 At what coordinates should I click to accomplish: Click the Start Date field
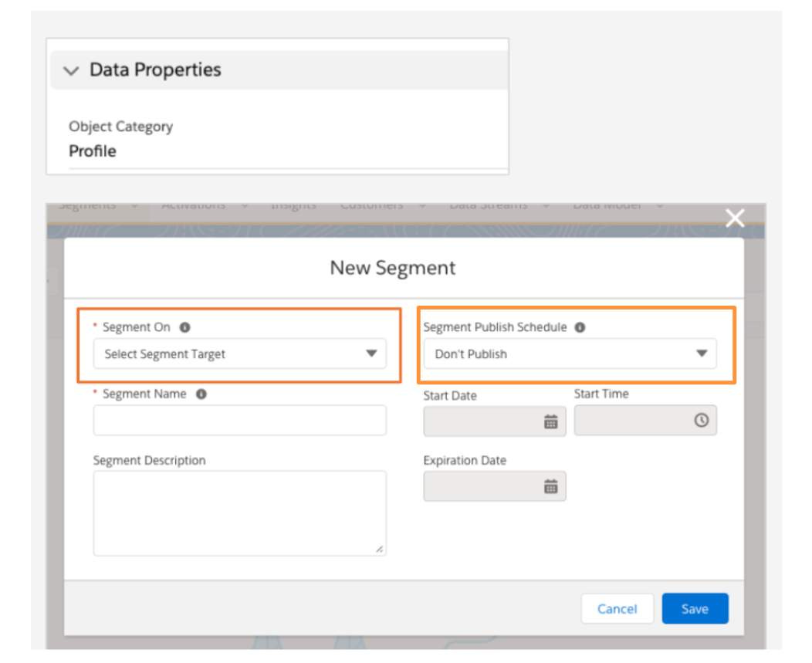[495, 421]
